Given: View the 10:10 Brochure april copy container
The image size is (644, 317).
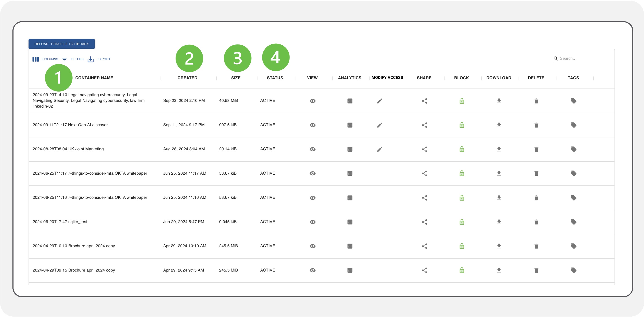Looking at the screenshot, I should tap(313, 246).
